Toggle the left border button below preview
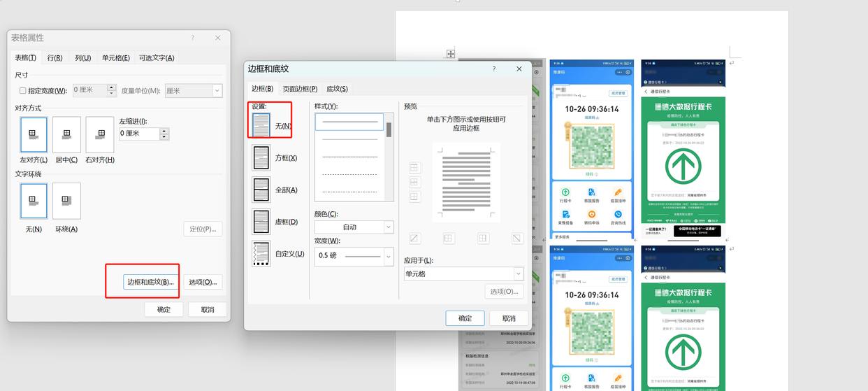The image size is (868, 391). [449, 238]
